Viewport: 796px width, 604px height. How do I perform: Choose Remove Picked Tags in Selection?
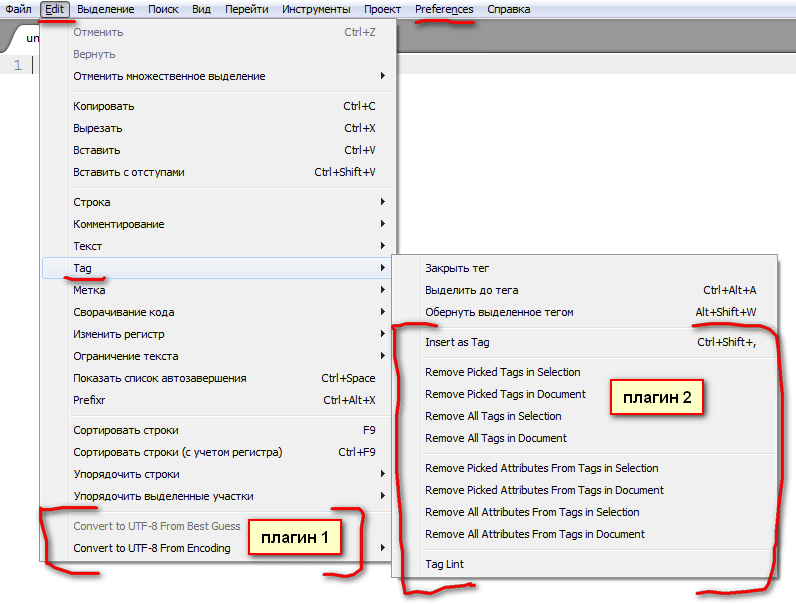585,372
